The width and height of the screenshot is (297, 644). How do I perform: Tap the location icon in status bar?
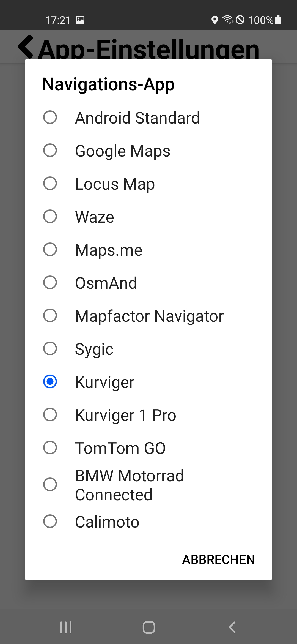click(x=215, y=20)
